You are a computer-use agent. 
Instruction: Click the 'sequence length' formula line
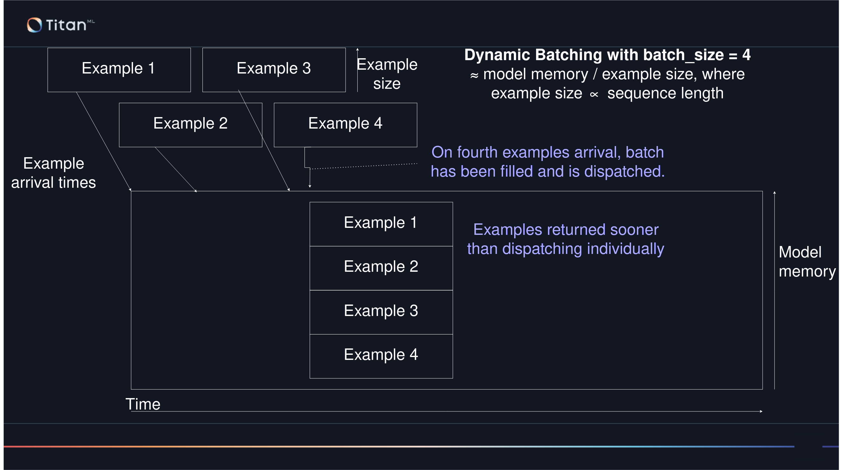607,93
